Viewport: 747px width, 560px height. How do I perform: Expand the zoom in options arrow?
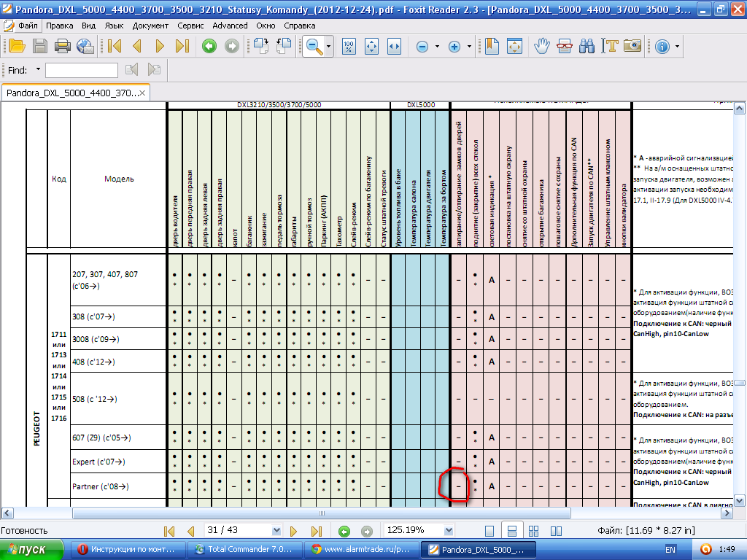pos(469,47)
